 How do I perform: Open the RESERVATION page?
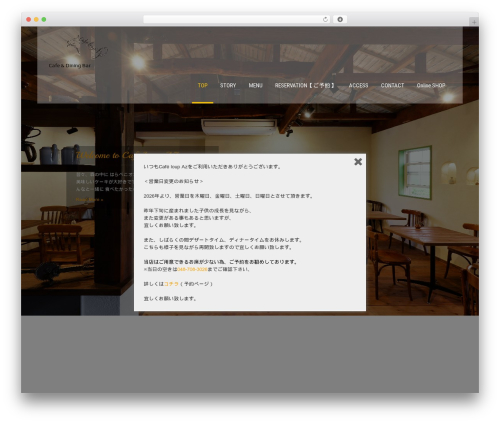pyautogui.click(x=304, y=86)
